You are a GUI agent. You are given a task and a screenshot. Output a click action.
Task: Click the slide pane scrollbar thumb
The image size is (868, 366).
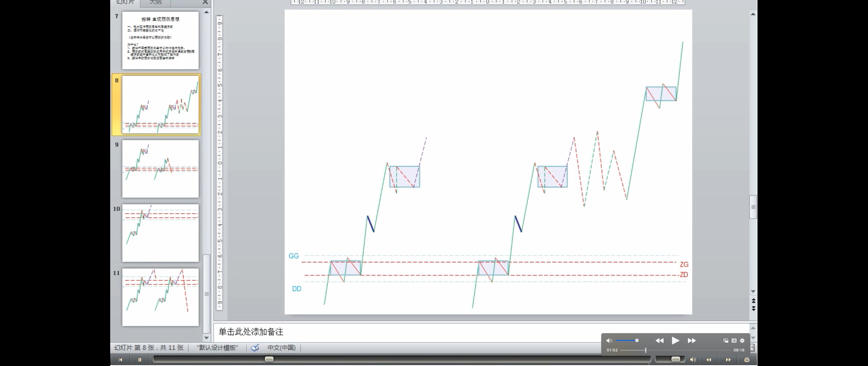click(x=206, y=293)
